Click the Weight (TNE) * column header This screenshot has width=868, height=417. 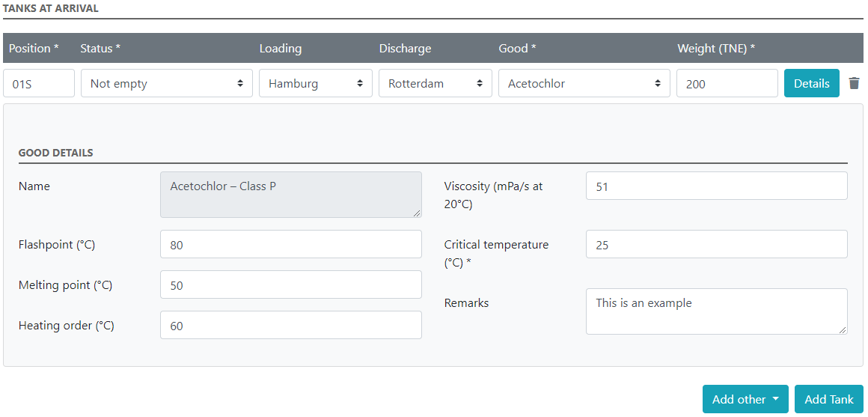716,48
